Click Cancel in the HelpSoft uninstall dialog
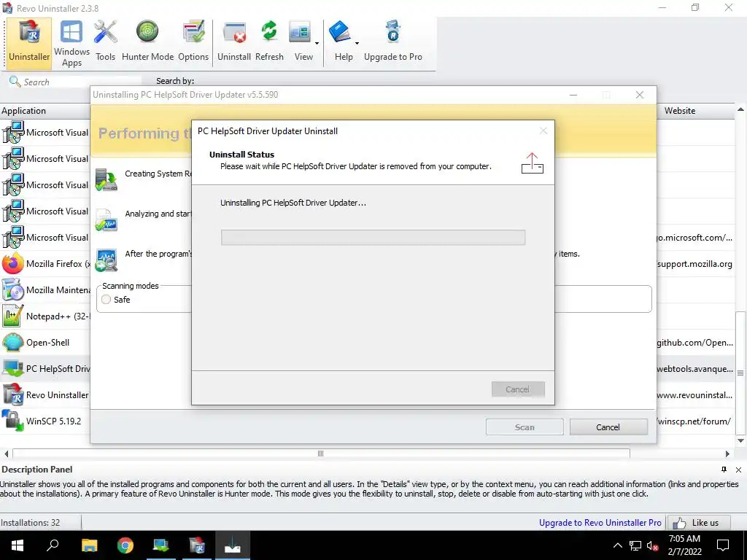 pos(518,389)
